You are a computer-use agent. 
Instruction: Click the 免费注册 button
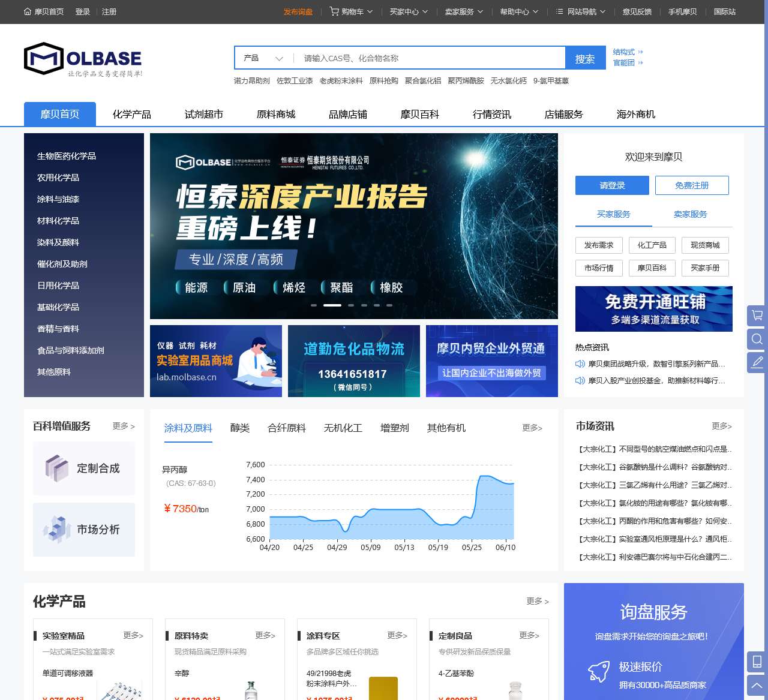click(x=692, y=185)
